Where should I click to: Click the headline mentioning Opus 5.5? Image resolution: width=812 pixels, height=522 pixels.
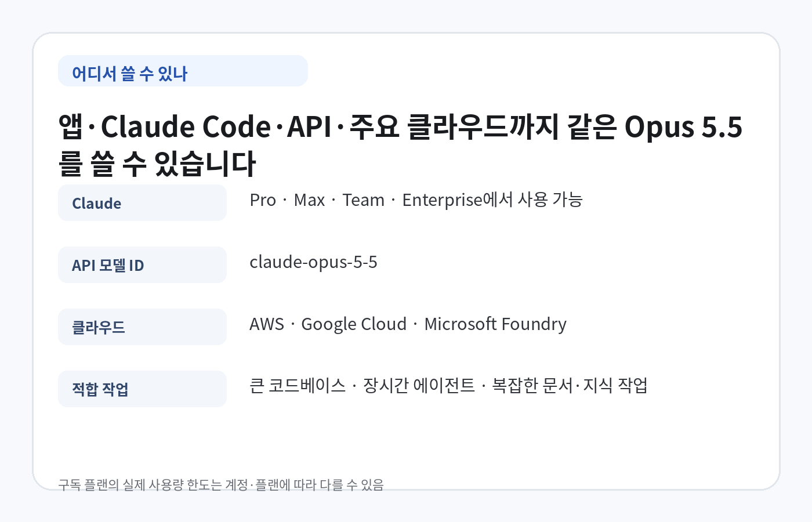click(x=400, y=144)
